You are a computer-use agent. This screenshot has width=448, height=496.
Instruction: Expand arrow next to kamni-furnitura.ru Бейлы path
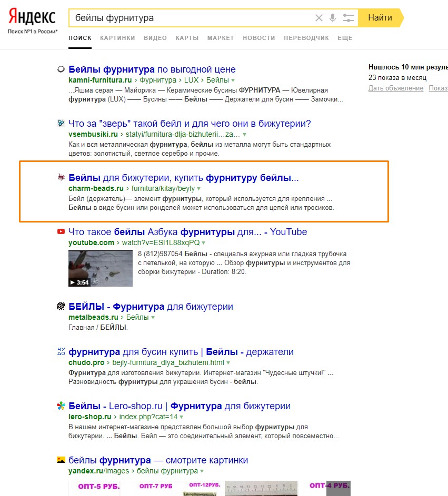233,80
